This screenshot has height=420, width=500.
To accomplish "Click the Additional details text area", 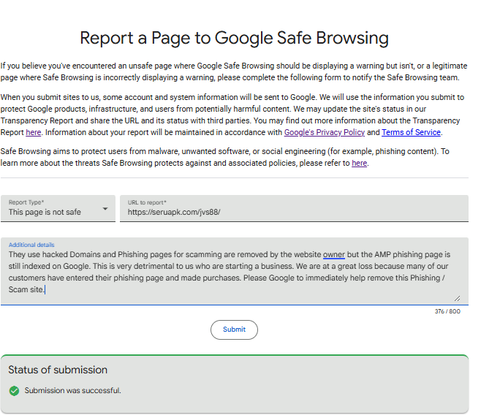I will tap(234, 271).
